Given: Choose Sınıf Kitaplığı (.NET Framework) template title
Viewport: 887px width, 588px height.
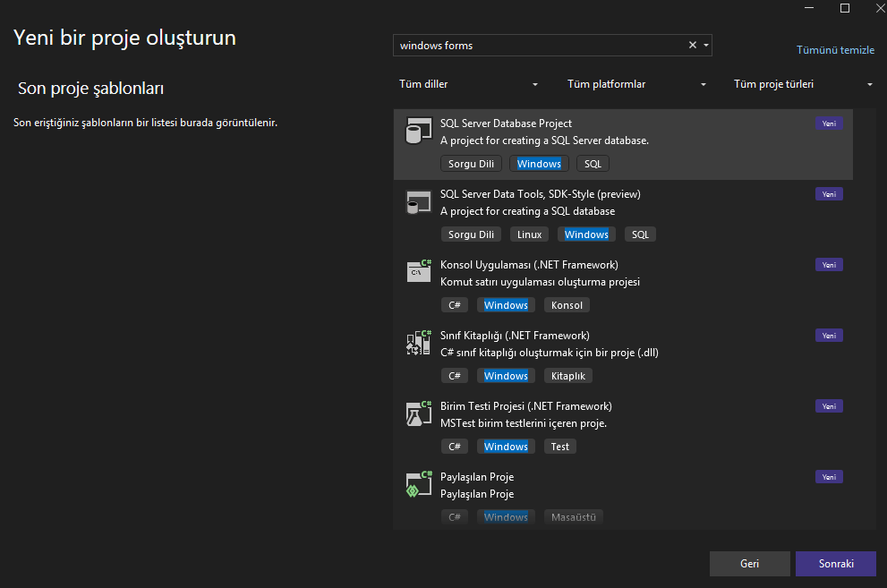Looking at the screenshot, I should click(x=515, y=336).
